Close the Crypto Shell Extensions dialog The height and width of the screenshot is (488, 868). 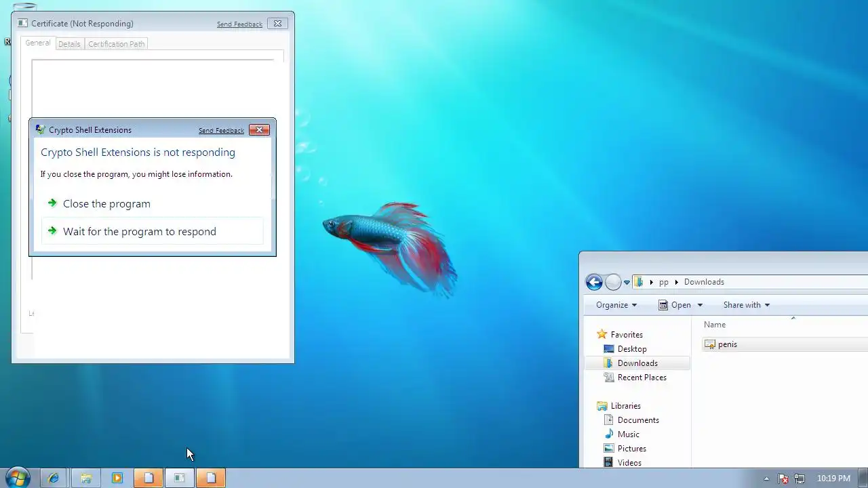pyautogui.click(x=259, y=130)
